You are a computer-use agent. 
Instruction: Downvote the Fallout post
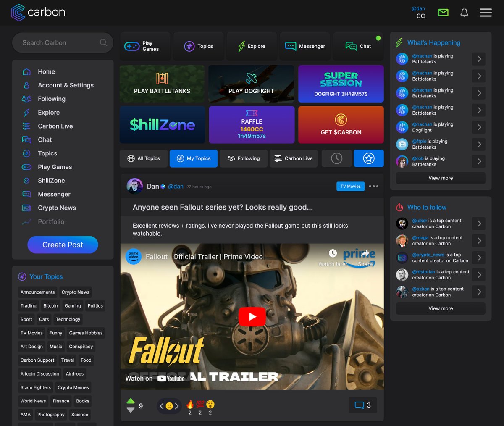[x=131, y=410]
